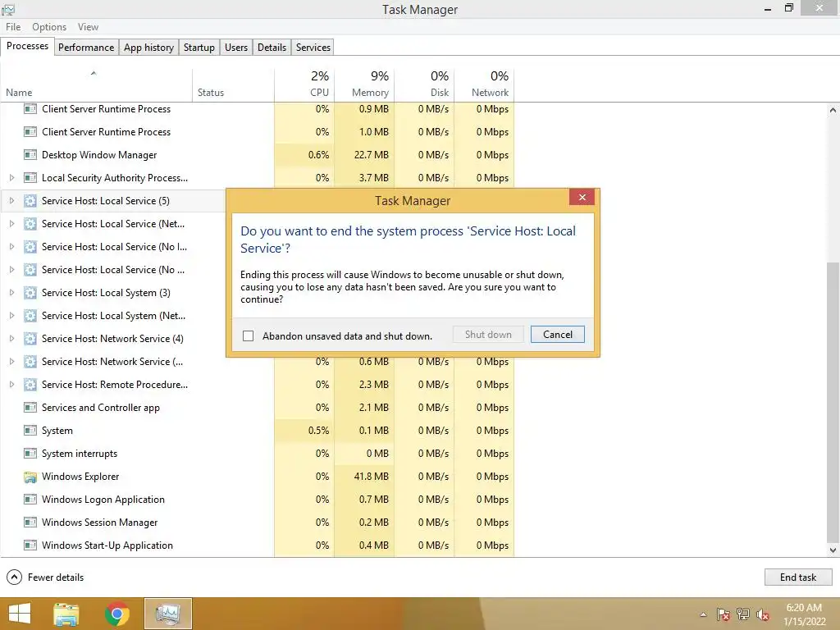Expand Service Host: Local System (3)

pyautogui.click(x=11, y=293)
